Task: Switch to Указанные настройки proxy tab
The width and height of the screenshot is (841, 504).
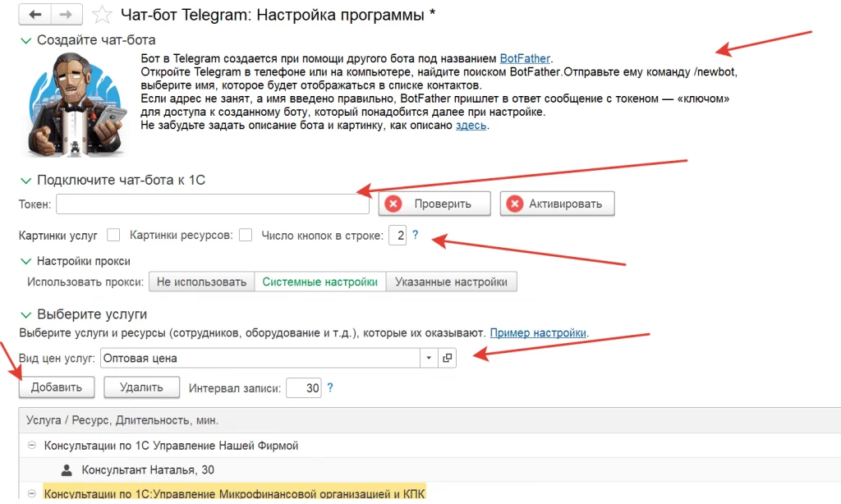Action: click(451, 282)
